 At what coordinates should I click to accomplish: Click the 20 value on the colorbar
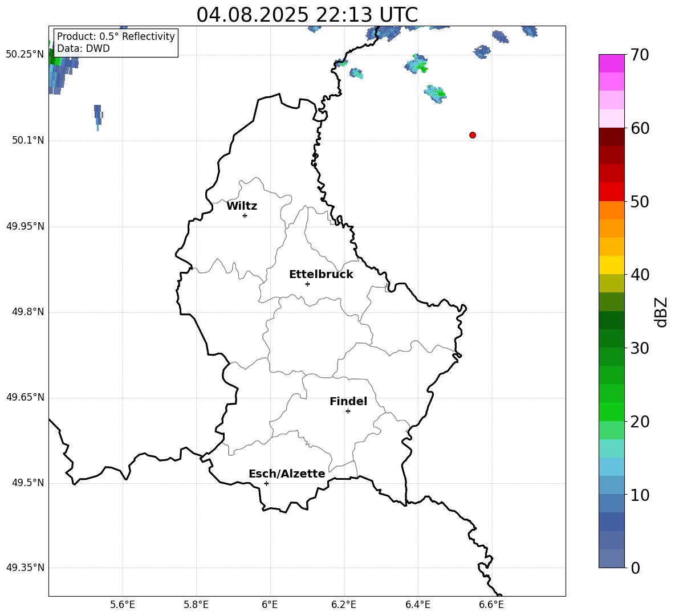coord(640,422)
